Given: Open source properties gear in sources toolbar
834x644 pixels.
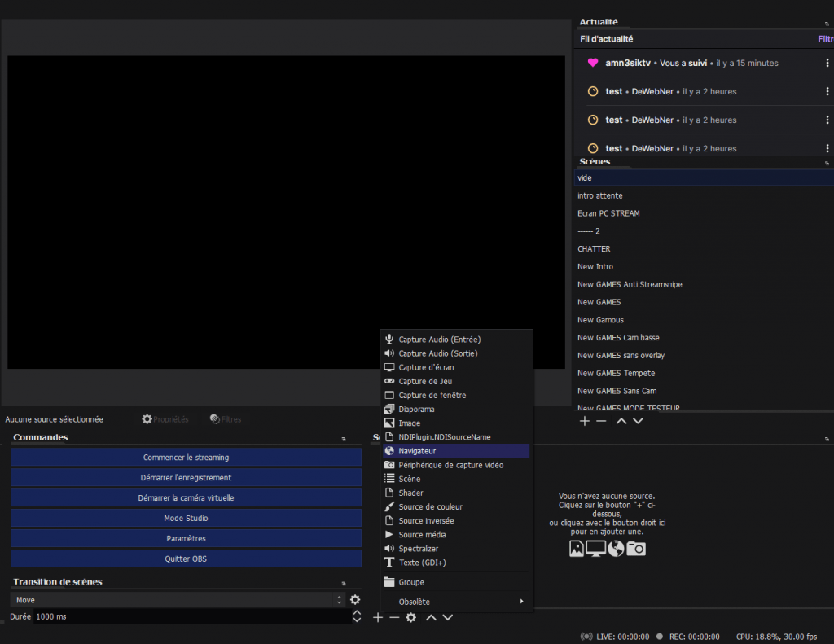Looking at the screenshot, I should point(411,618).
